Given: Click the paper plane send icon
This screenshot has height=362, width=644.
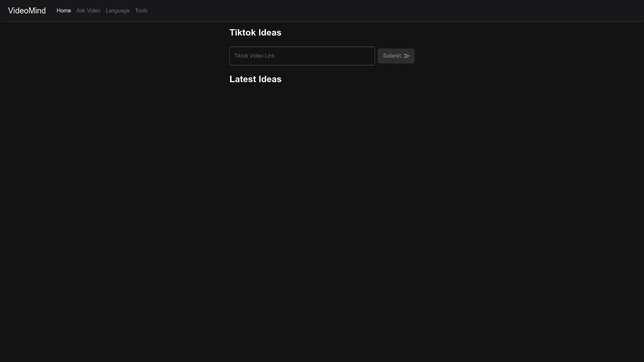Looking at the screenshot, I should [x=407, y=56].
